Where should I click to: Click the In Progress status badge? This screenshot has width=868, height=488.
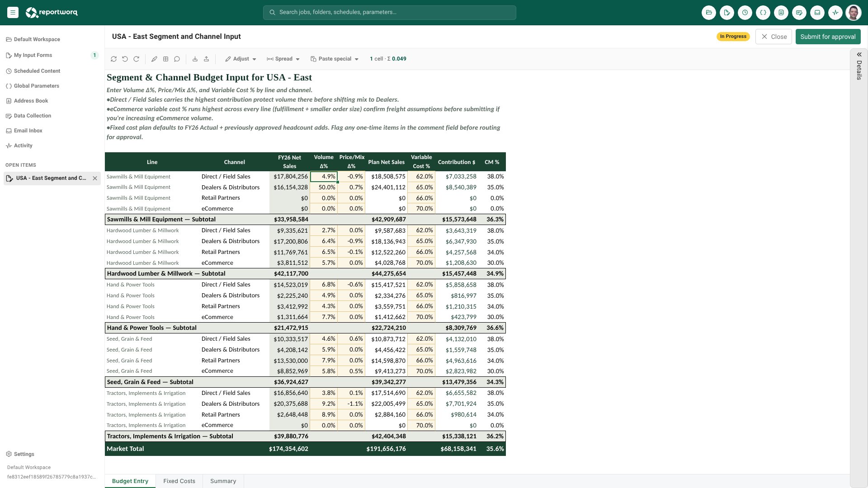(733, 37)
